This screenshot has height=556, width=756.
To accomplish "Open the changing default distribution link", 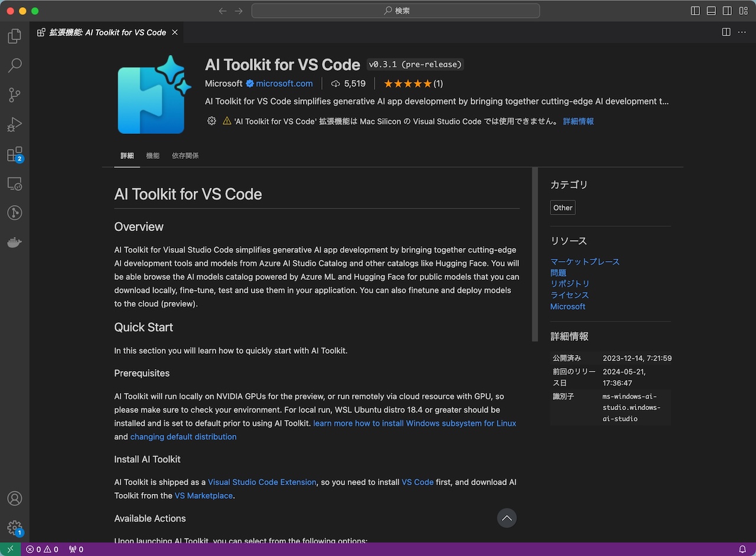I will tap(183, 437).
